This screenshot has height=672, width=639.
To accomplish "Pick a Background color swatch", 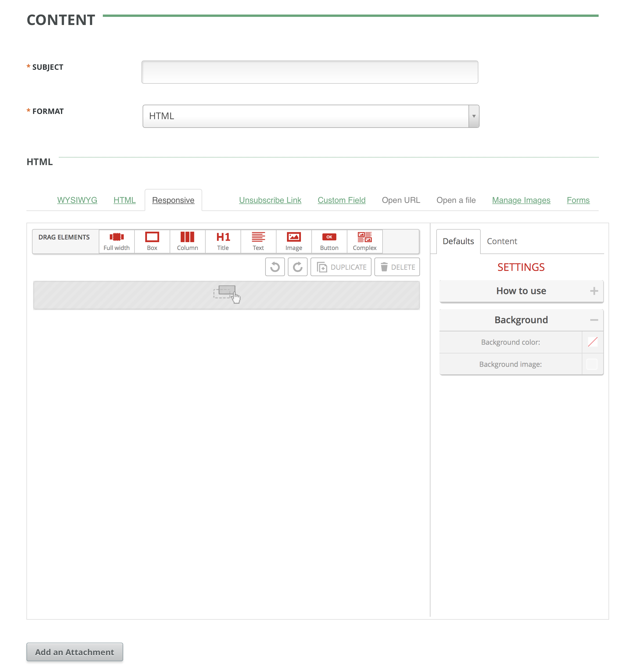I will coord(592,342).
